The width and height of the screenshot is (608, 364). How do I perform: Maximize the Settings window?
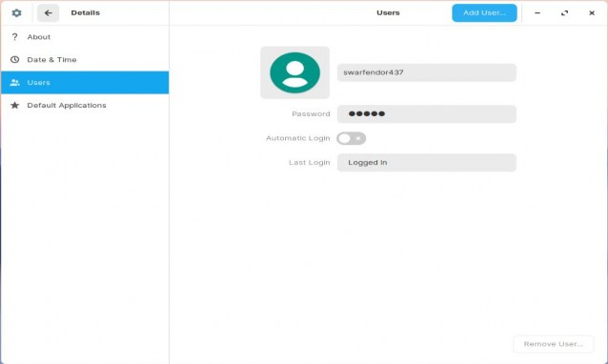click(x=564, y=12)
